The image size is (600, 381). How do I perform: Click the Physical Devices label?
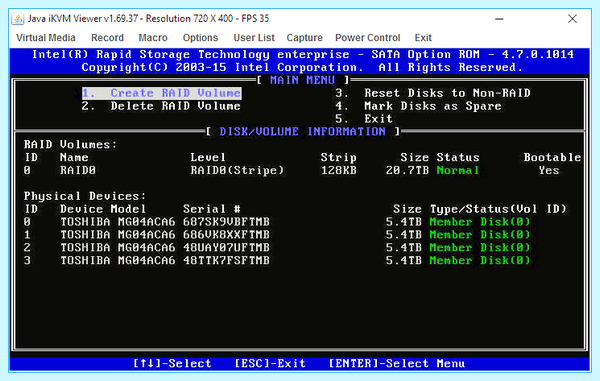[85, 196]
